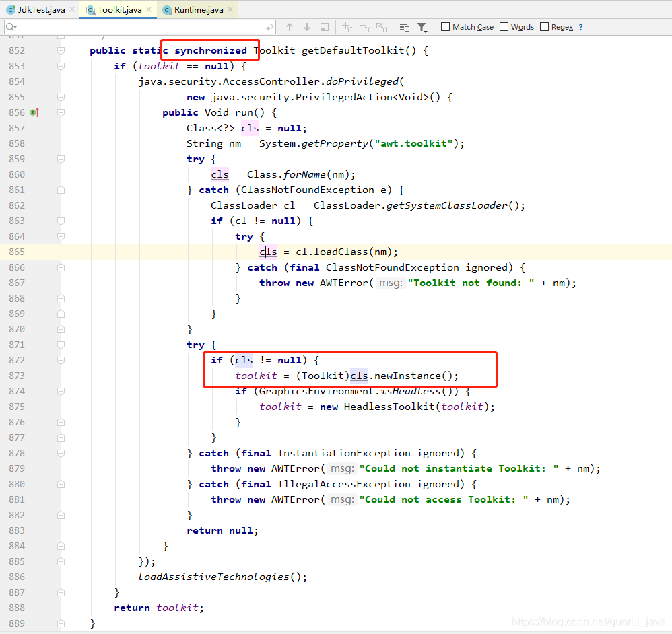Collapse the try fold marker on line 871

(x=61, y=345)
